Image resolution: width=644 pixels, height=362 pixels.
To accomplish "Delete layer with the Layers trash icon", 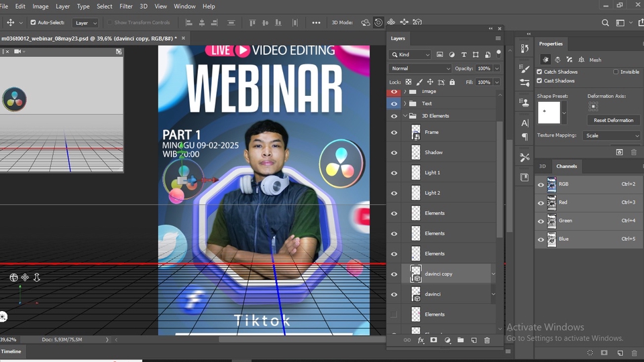I will 487,341.
